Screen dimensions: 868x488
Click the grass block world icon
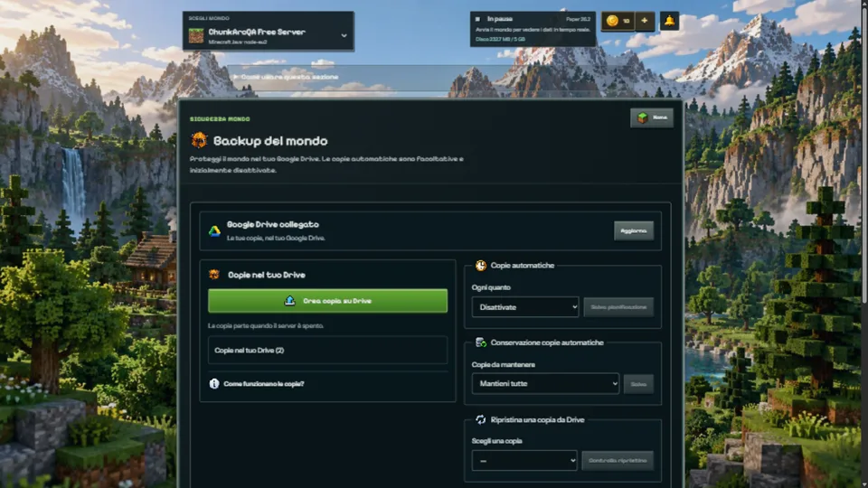[x=196, y=36]
